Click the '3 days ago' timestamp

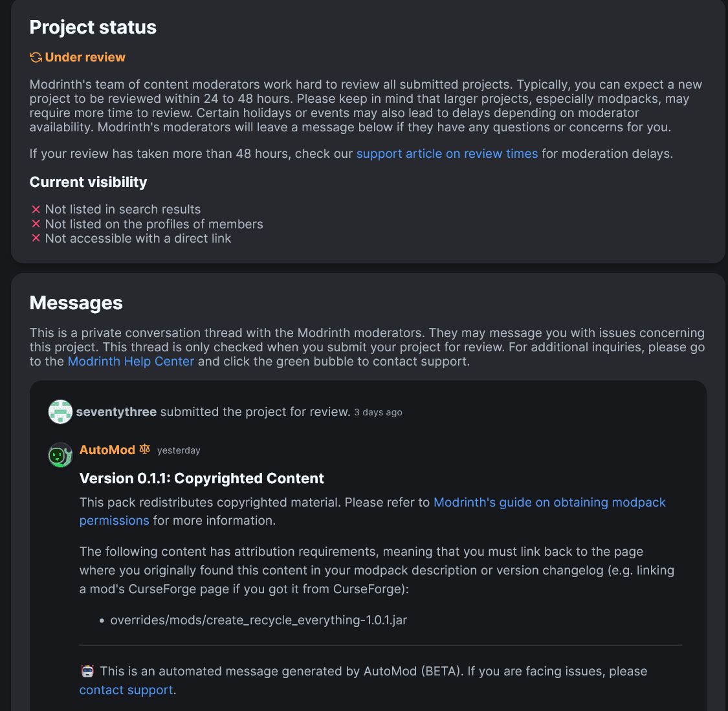(x=378, y=412)
